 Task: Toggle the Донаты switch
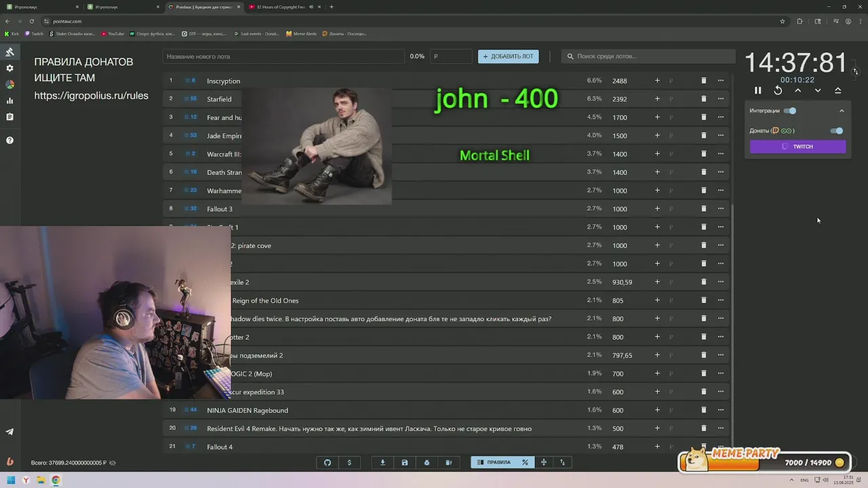tap(837, 131)
